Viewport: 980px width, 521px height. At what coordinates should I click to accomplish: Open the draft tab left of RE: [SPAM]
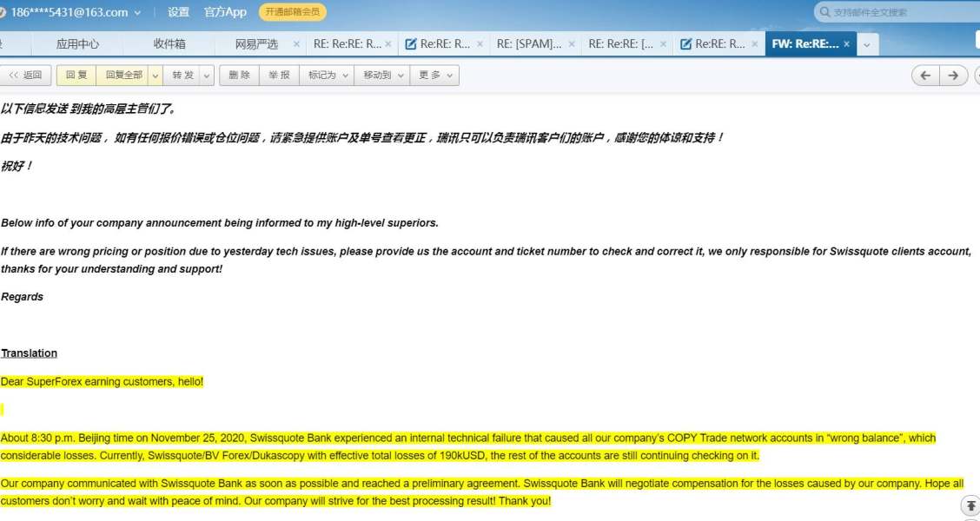coord(438,43)
